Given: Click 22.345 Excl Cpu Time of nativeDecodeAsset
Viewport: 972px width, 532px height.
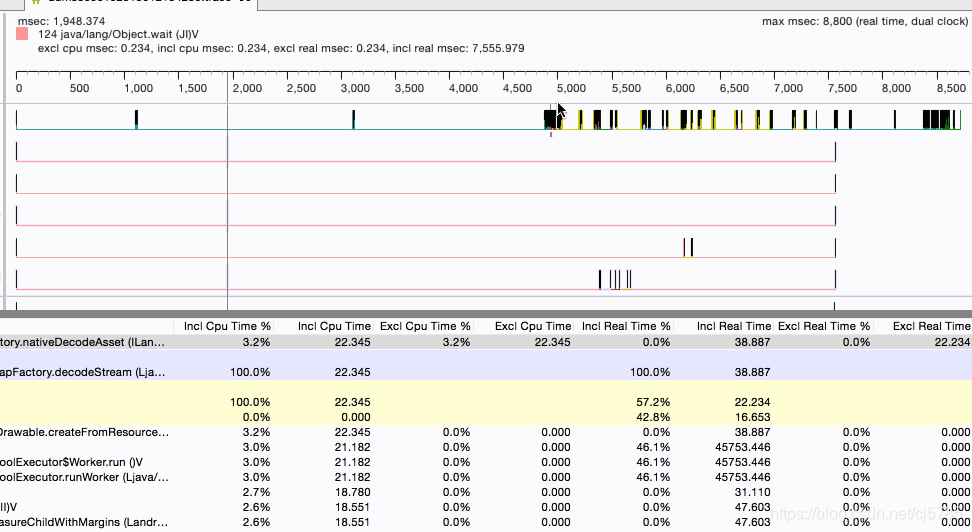Looking at the screenshot, I should pyautogui.click(x=552, y=342).
